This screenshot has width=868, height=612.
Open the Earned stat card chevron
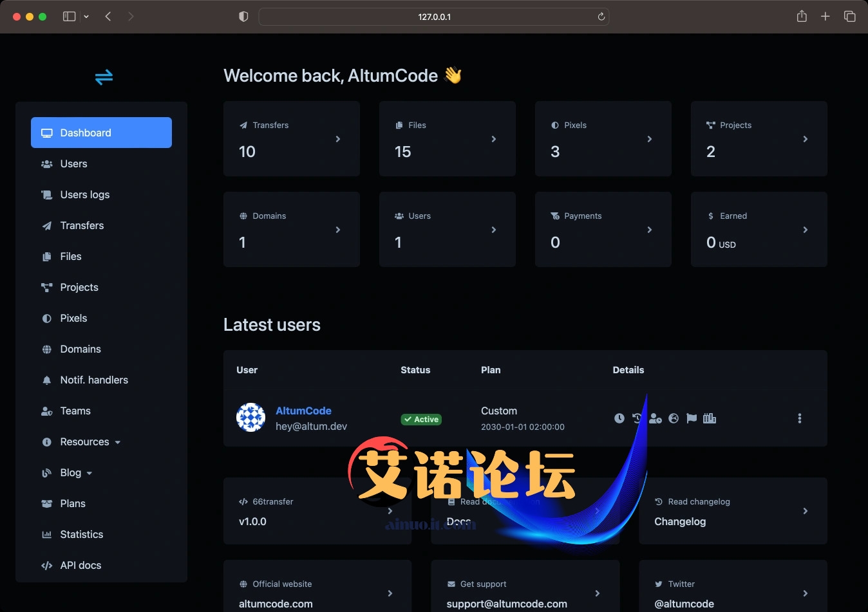806,230
